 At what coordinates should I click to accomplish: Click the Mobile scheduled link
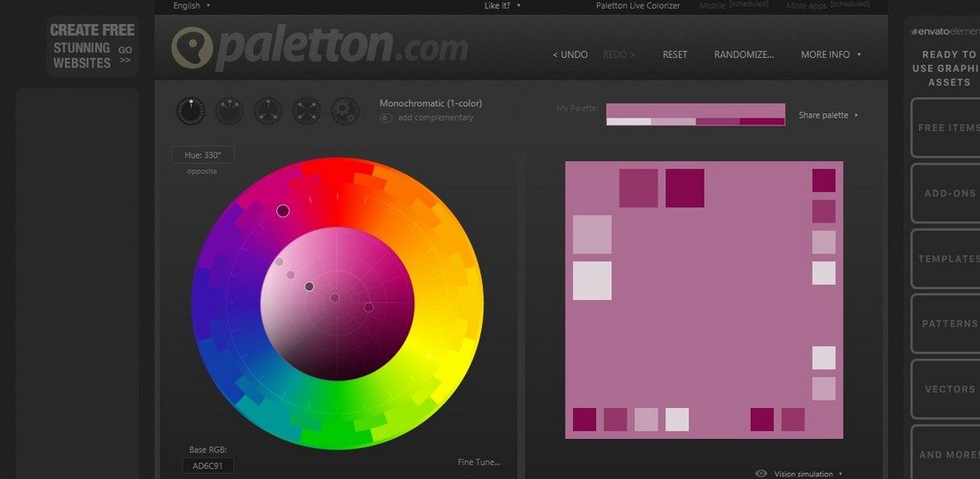pyautogui.click(x=734, y=5)
